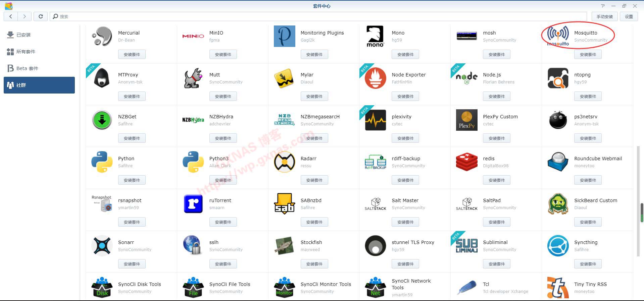Open the Syncthing package icon
Viewport: 644px width, 301px height.
(558, 246)
